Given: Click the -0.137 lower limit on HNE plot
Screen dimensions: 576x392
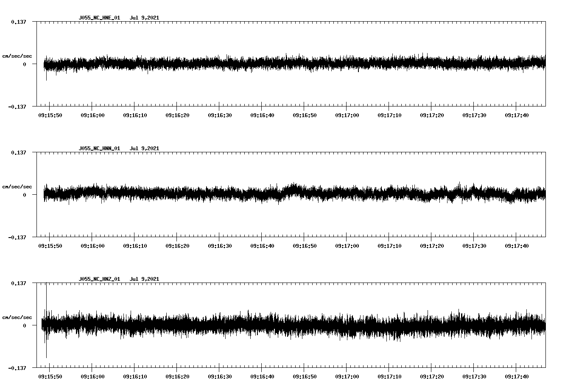Looking at the screenshot, I should point(17,106).
